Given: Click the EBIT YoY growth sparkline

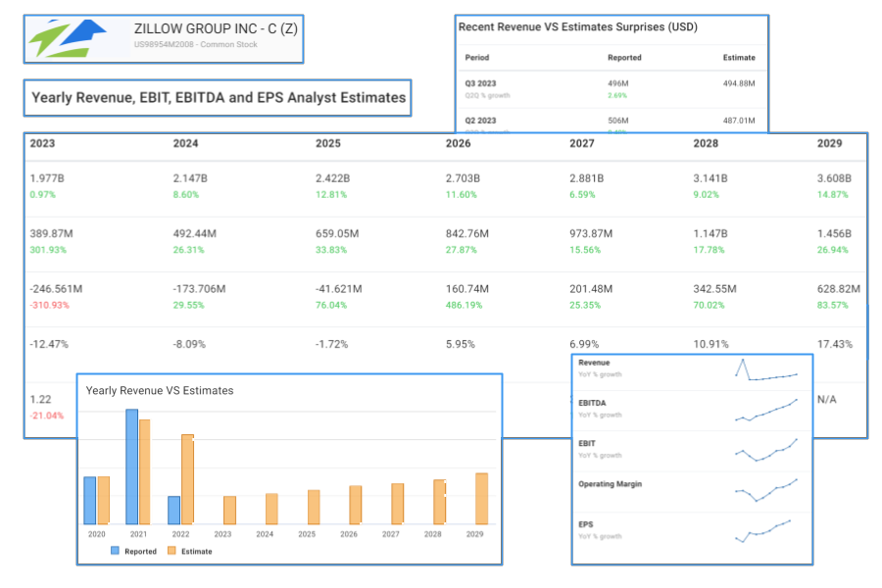Looking at the screenshot, I should pyautogui.click(x=766, y=450).
